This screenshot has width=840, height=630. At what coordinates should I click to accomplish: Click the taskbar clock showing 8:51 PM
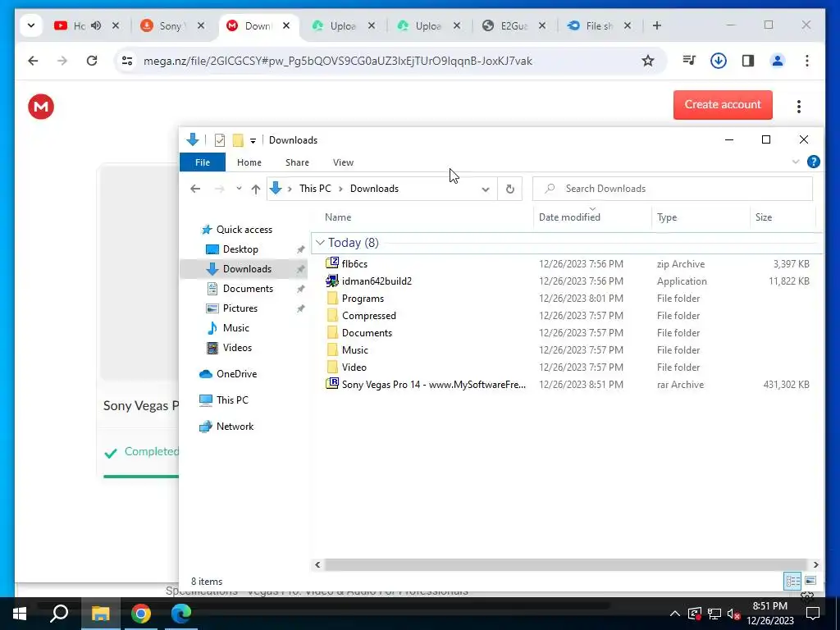(769, 614)
